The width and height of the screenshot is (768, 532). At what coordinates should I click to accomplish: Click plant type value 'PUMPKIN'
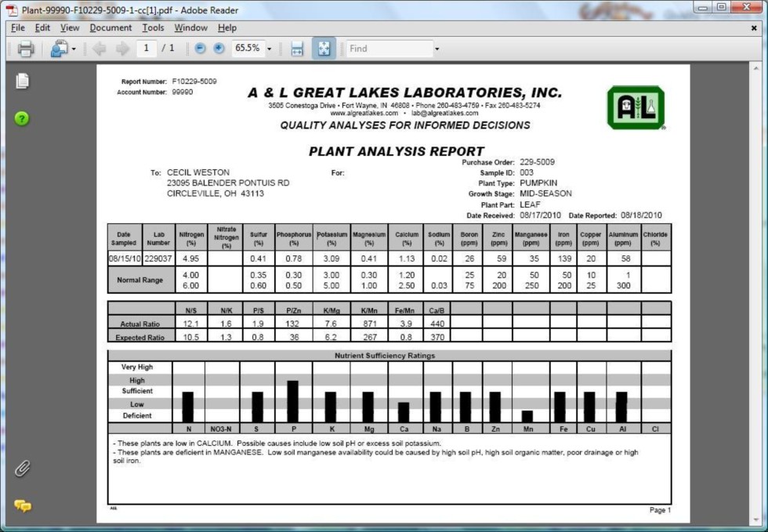coord(538,183)
